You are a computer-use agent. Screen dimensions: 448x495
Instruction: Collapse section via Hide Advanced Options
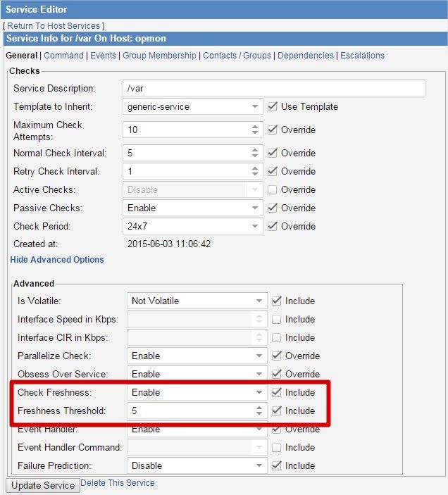click(57, 260)
